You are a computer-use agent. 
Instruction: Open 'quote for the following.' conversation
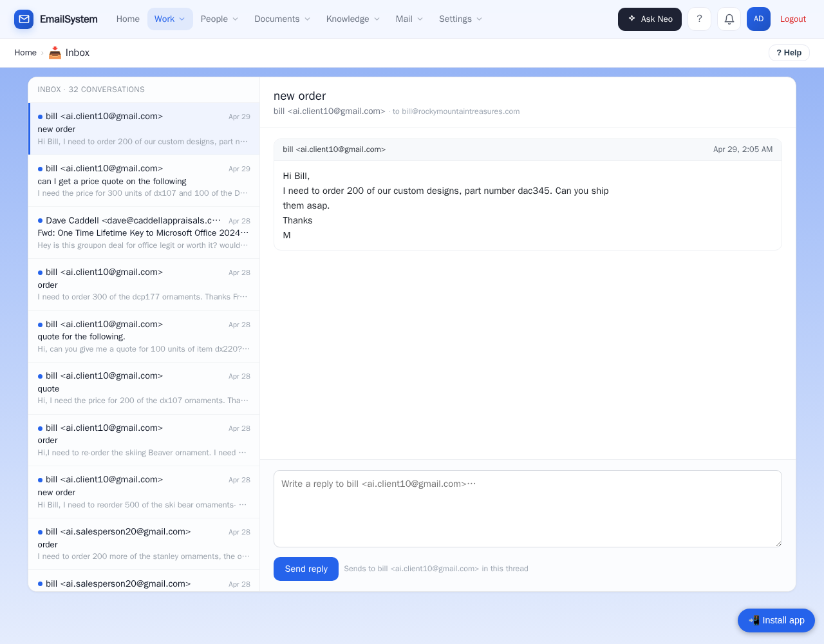tap(144, 337)
